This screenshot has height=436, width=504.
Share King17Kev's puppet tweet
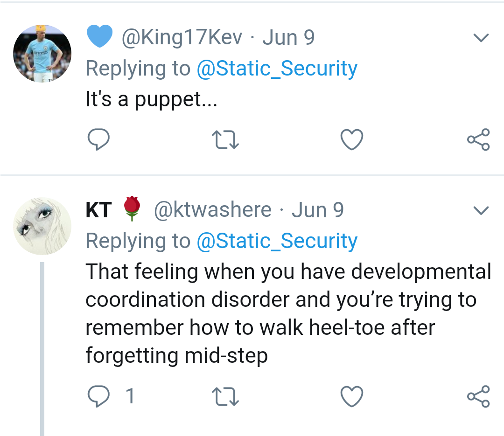pos(478,140)
